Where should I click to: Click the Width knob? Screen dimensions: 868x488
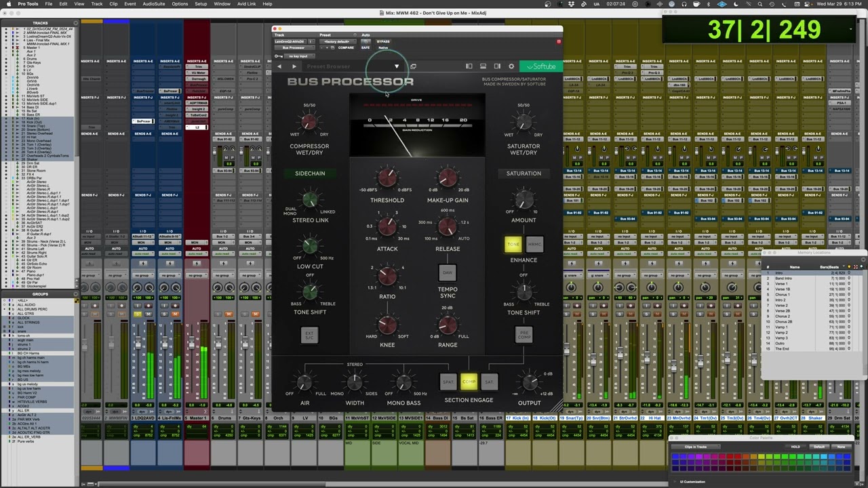coord(355,383)
